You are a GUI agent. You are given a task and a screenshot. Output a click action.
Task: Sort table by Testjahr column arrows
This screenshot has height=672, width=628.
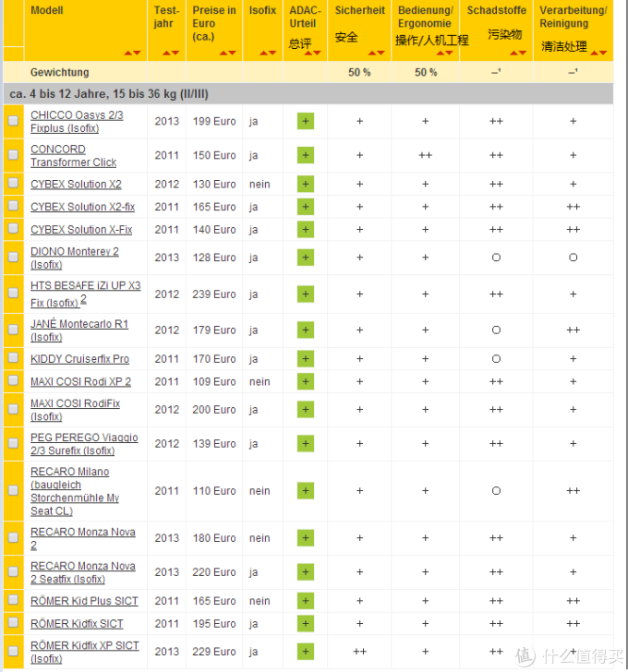pos(171,53)
